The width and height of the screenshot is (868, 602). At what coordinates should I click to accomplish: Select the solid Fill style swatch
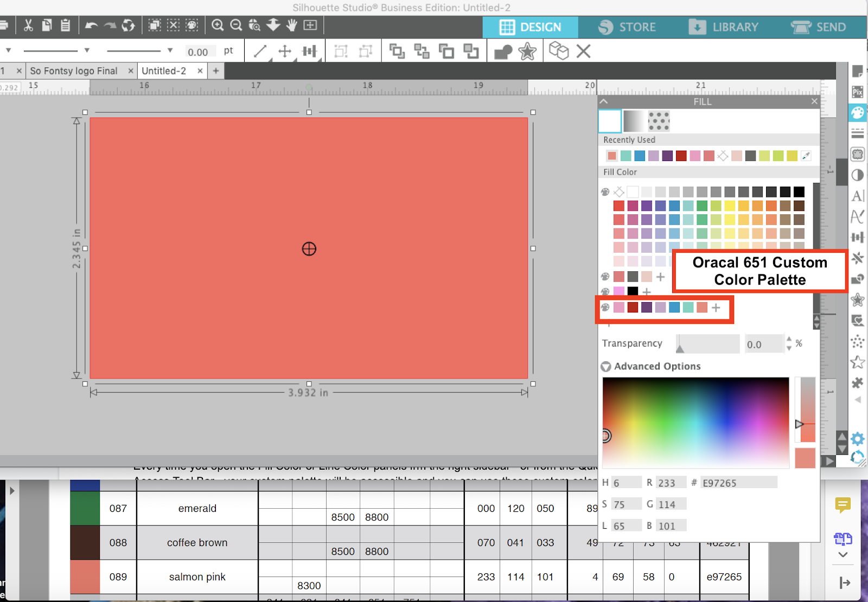coord(609,121)
